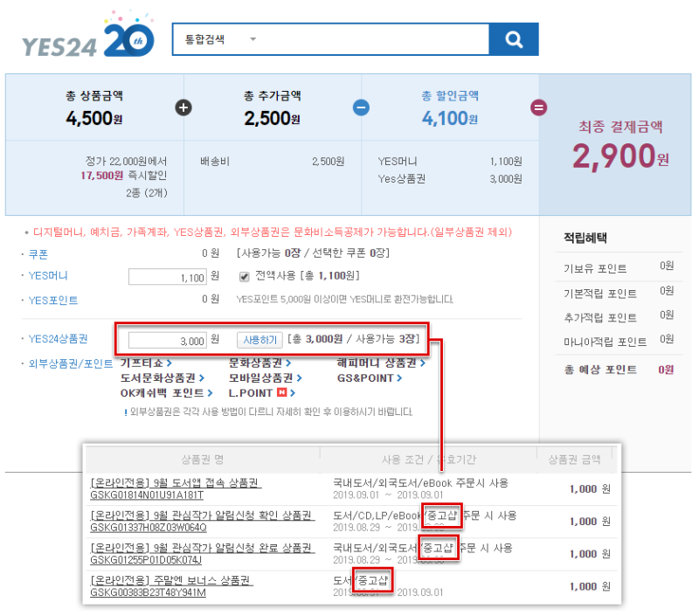
Task: Click the 상품권 금액 column header
Action: pos(574,459)
